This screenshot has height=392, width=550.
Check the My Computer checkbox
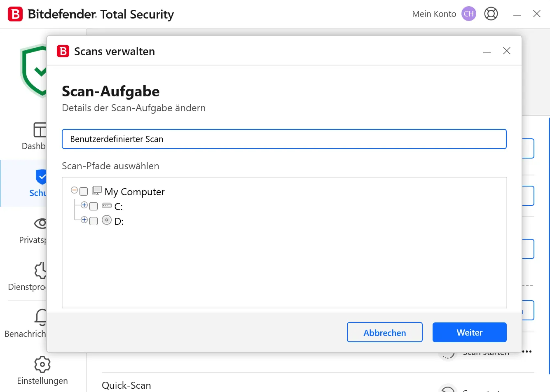[x=84, y=191]
